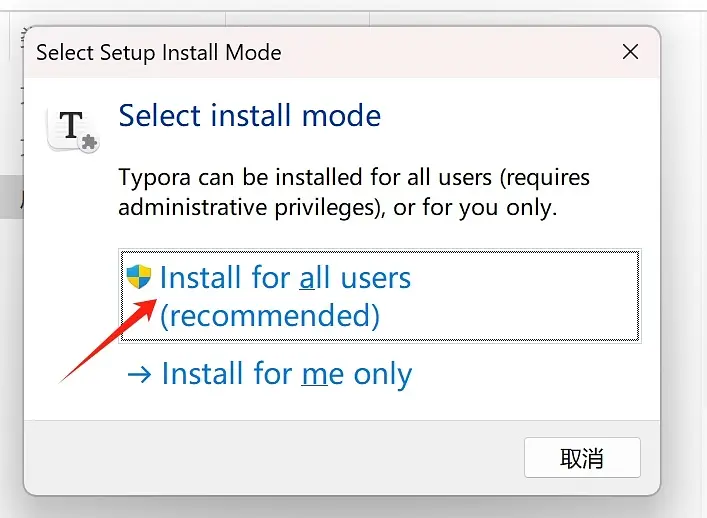Viewport: 707px width, 518px height.
Task: Close the Select Setup Install Mode dialog
Action: (630, 51)
